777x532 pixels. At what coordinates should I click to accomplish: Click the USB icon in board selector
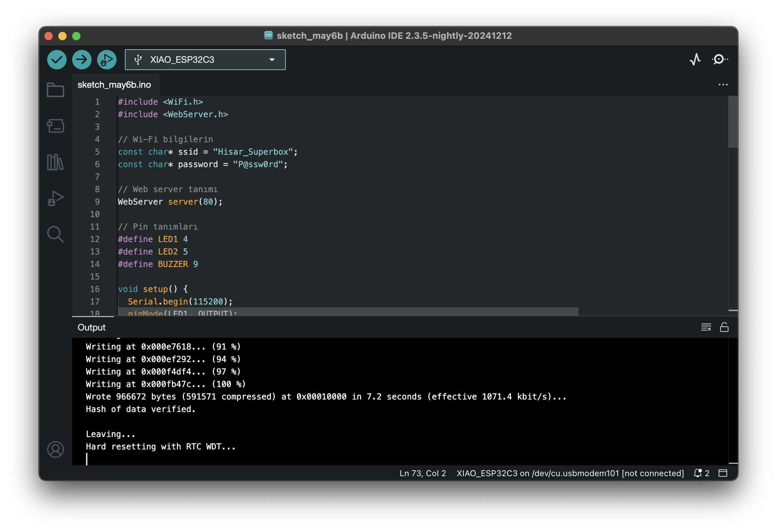click(138, 60)
